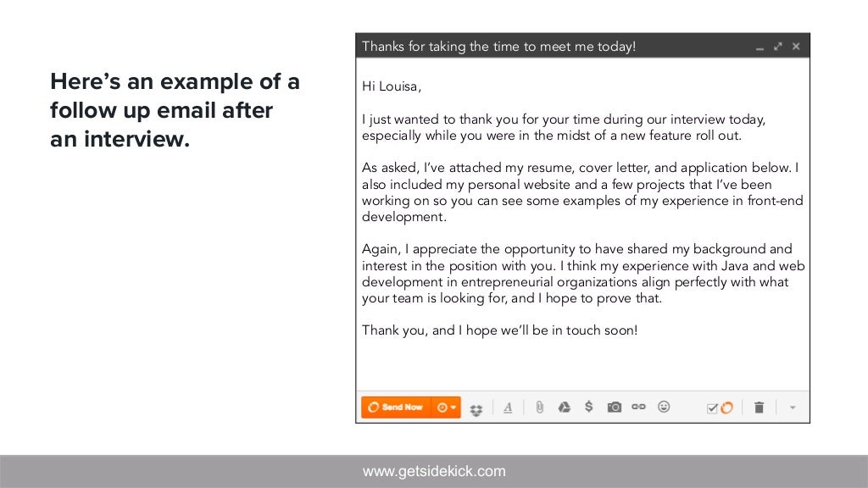This screenshot has width=868, height=488.
Task: Click into the email body text
Action: click(582, 208)
